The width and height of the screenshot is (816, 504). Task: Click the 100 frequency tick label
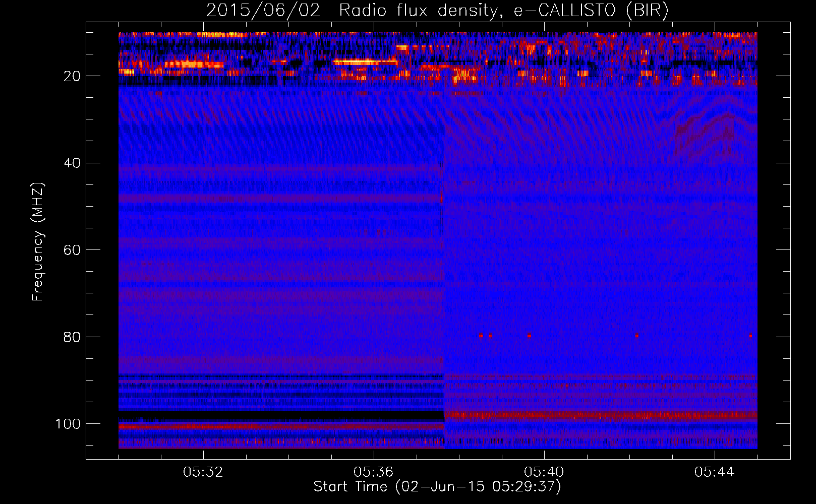[x=68, y=424]
